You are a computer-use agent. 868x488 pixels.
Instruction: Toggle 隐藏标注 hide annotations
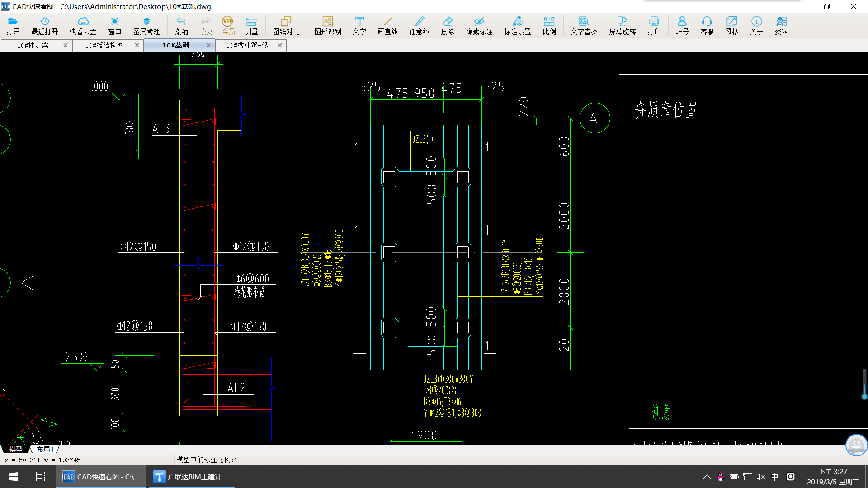(479, 26)
